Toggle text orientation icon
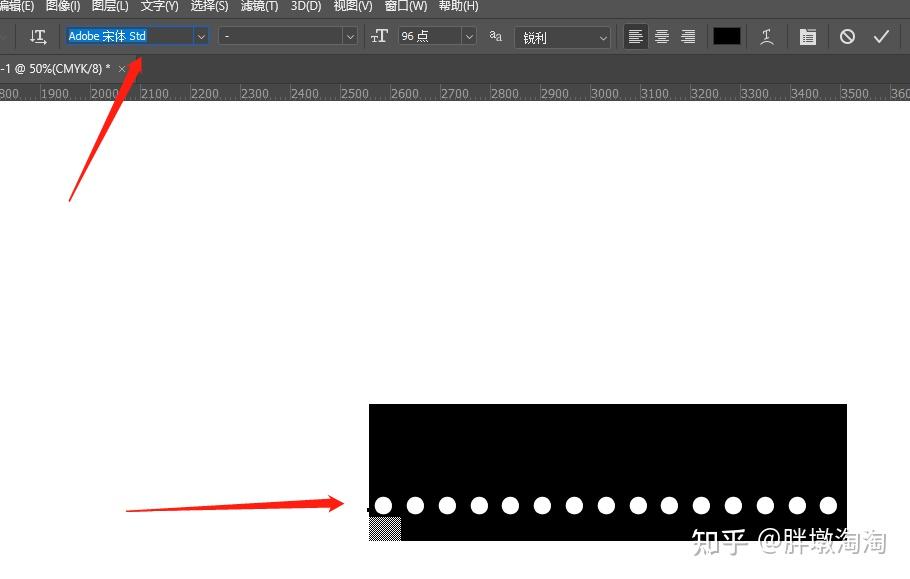Viewport: 910px width, 579px height. point(38,37)
